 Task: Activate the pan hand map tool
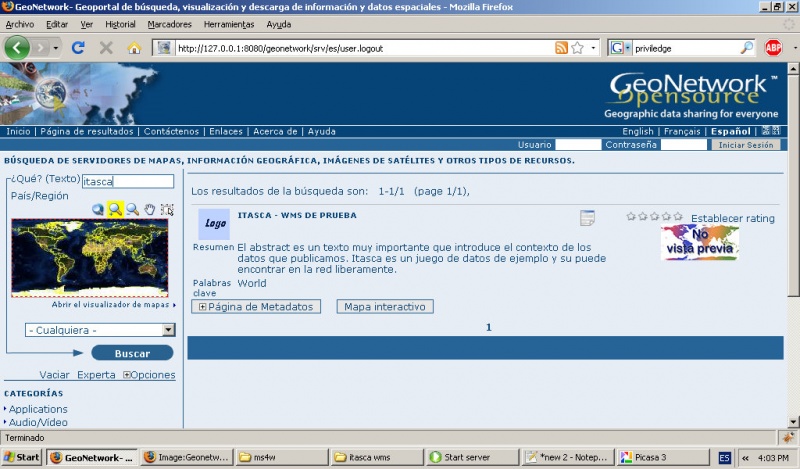pos(150,209)
